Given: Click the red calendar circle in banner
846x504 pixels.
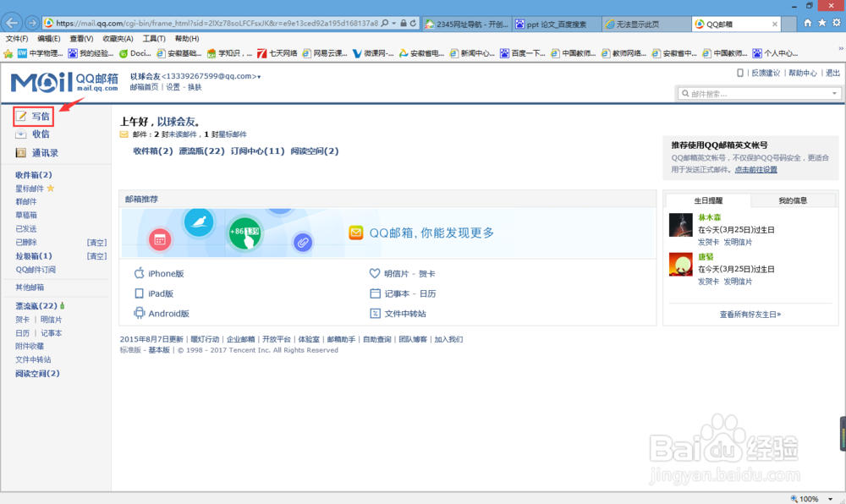Looking at the screenshot, I should 160,240.
